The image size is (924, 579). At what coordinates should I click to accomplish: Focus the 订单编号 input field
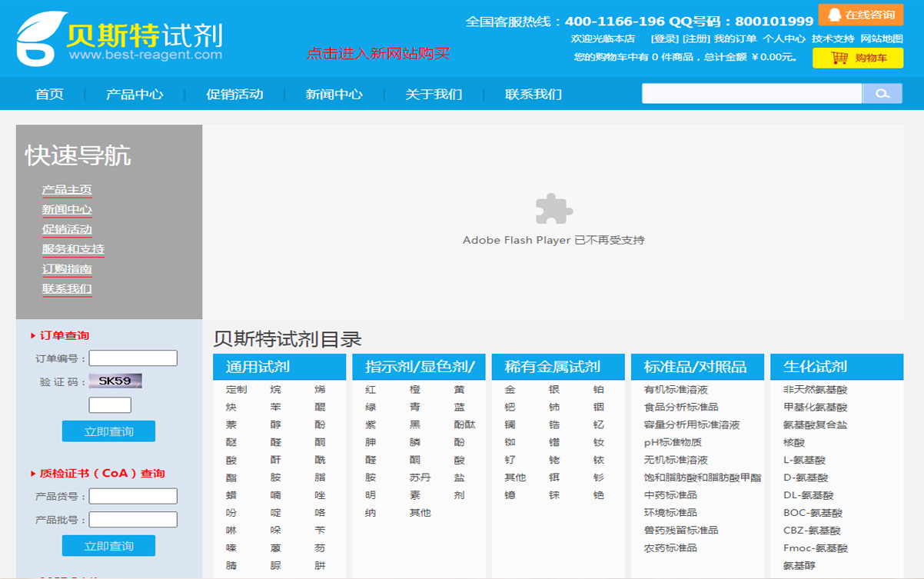[x=133, y=358]
